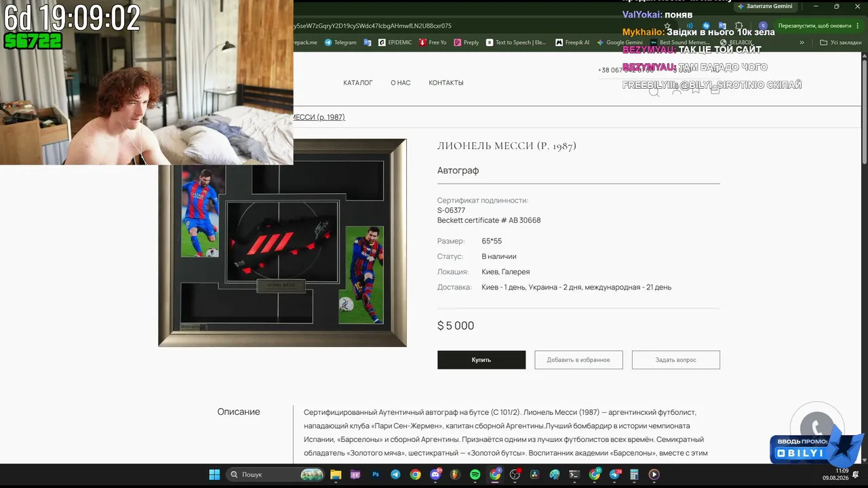The image size is (868, 488).
Task: Open Discord from the taskbar
Action: point(435,474)
